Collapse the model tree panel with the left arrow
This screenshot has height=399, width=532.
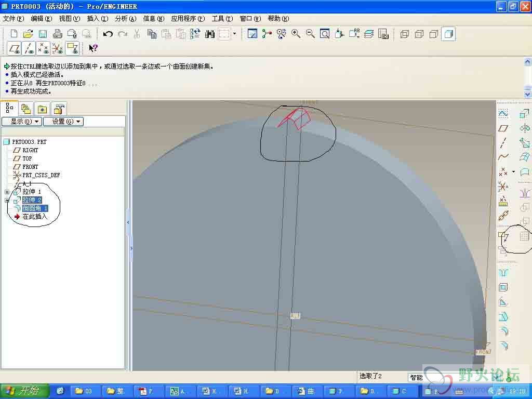click(x=128, y=222)
